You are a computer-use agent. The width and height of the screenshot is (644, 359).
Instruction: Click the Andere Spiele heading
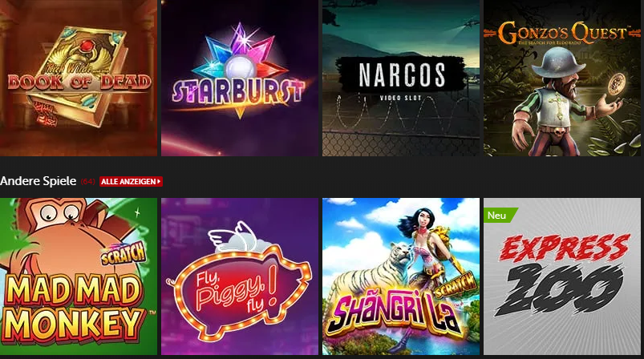click(x=38, y=181)
